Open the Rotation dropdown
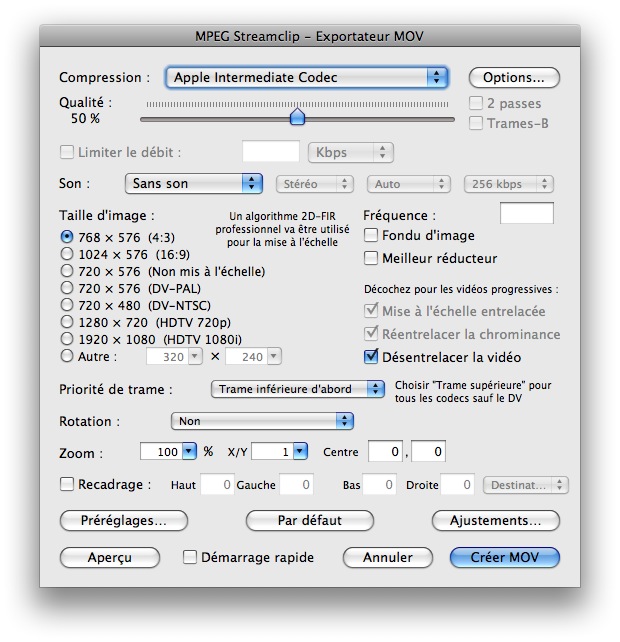 tap(262, 421)
